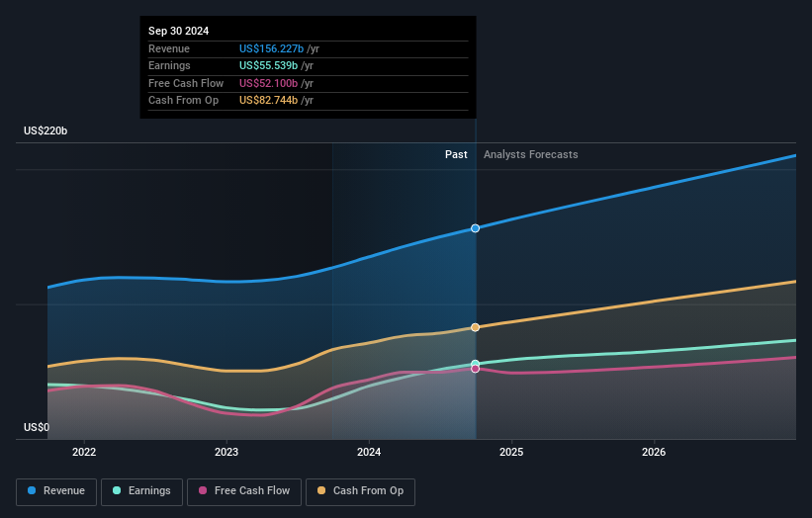Click the US$156.227b revenue value
The width and height of the screenshot is (812, 518).
click(x=271, y=48)
